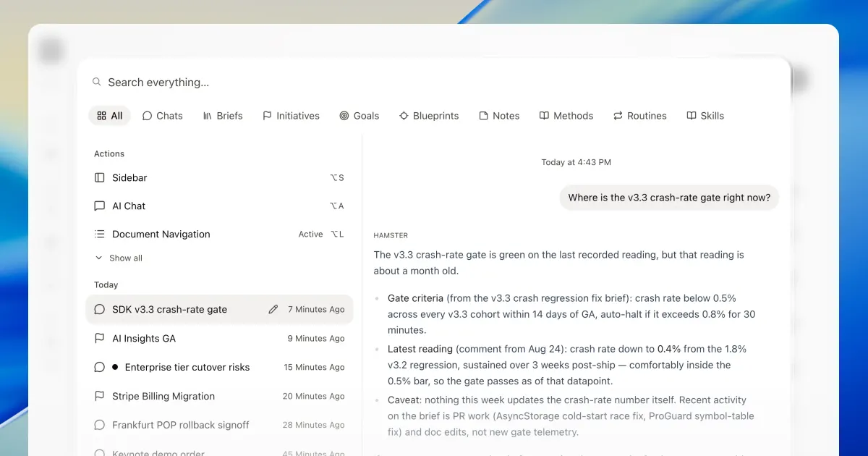This screenshot has height=456, width=868.
Task: Select the All filter tab
Action: [109, 116]
